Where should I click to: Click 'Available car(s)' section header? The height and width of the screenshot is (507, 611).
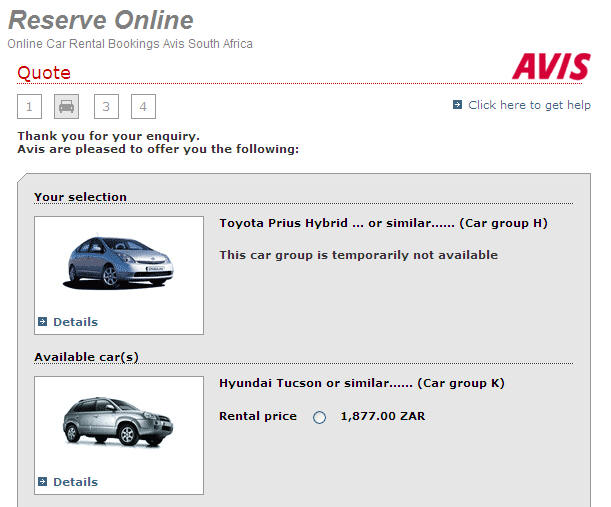click(86, 357)
